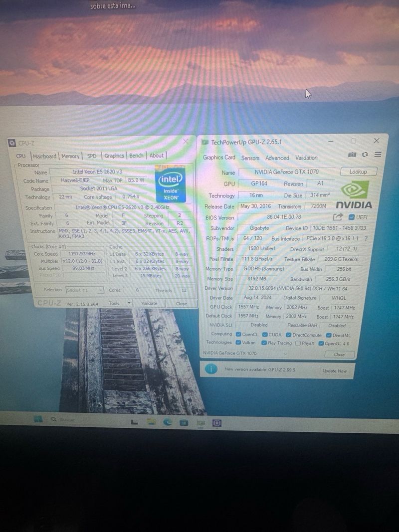Click the GPU-Z refresh icon
The image size is (399, 532).
tap(365, 155)
